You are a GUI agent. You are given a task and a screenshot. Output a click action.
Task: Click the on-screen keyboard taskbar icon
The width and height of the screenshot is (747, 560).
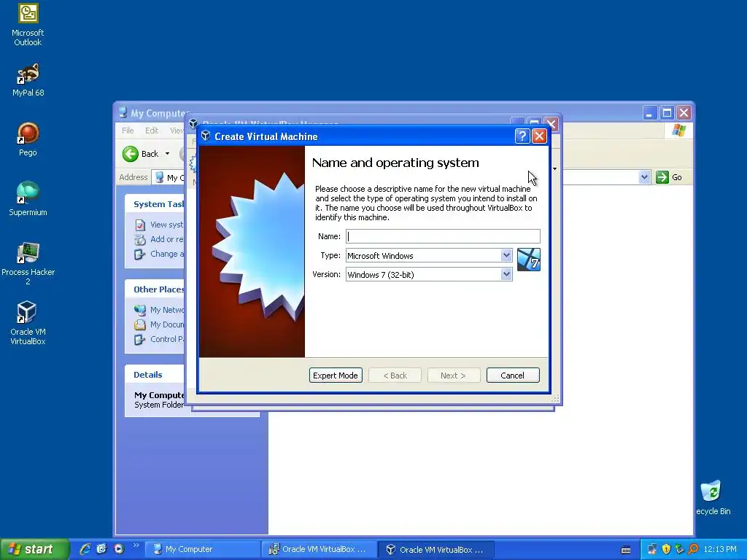coord(626,550)
